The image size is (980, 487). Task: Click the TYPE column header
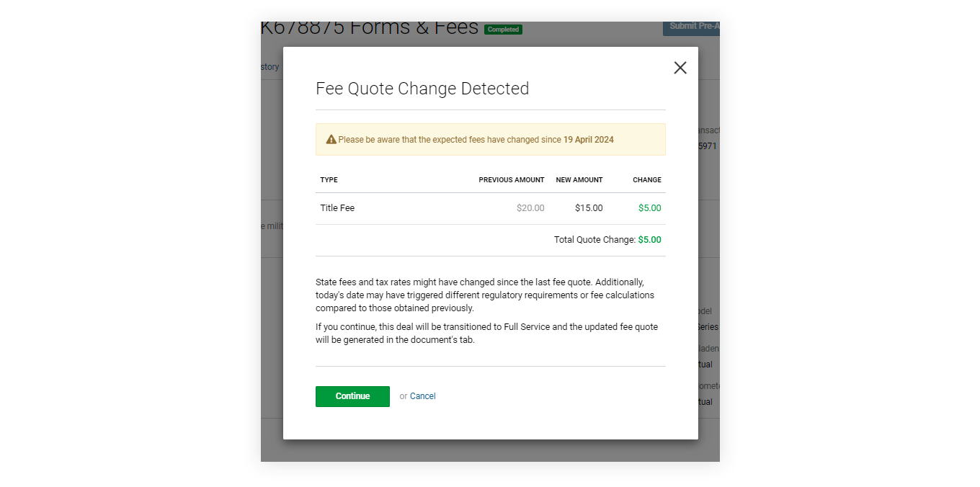pyautogui.click(x=329, y=180)
